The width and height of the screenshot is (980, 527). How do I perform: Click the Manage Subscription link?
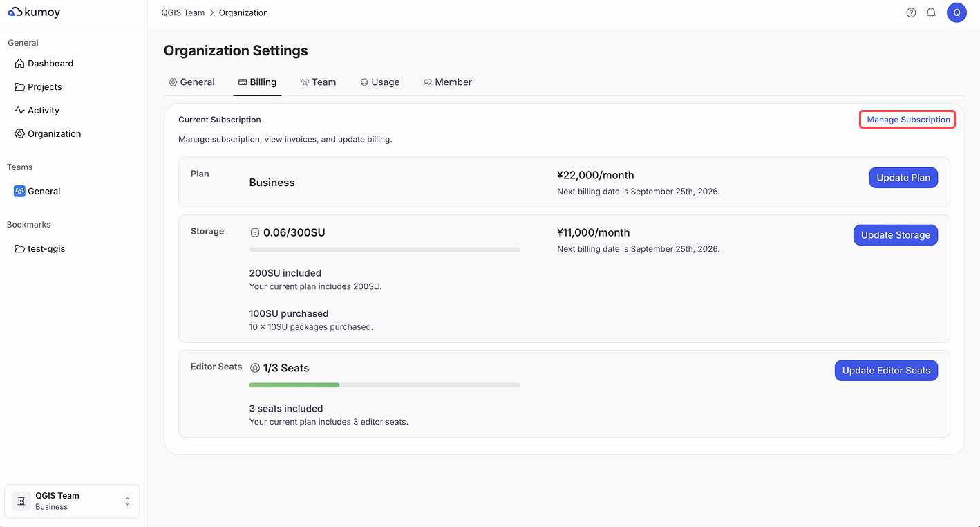pos(908,120)
